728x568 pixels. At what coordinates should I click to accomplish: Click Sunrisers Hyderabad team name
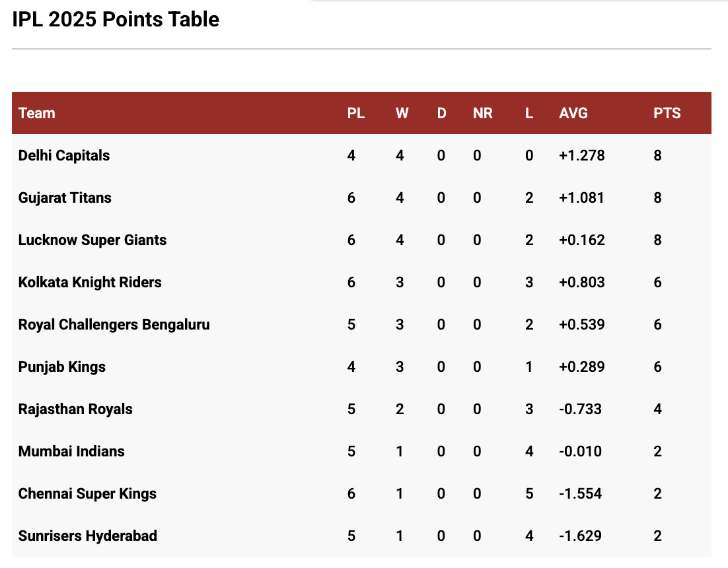click(88, 536)
